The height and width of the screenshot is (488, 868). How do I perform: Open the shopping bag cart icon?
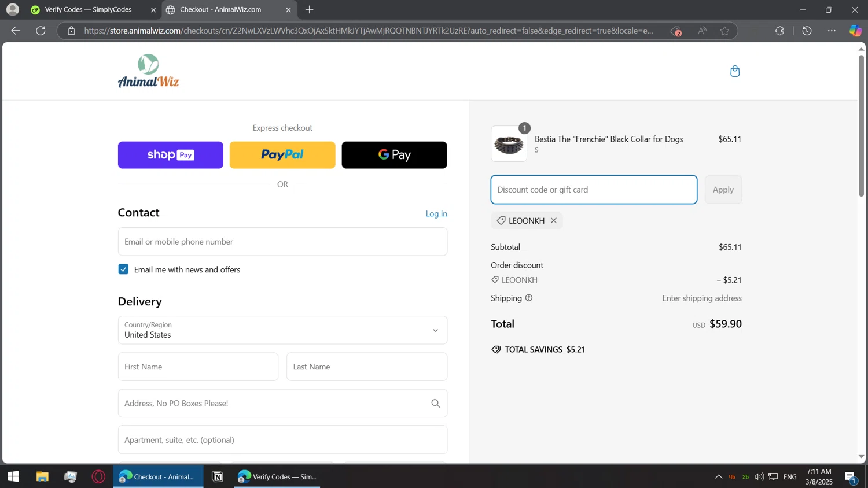click(735, 71)
